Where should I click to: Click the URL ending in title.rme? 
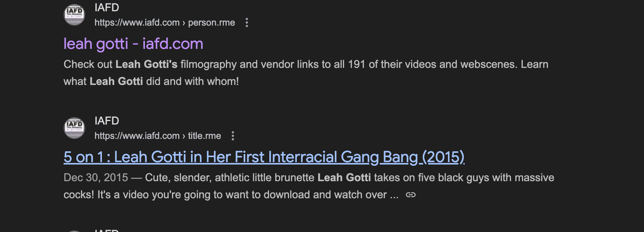click(x=157, y=136)
